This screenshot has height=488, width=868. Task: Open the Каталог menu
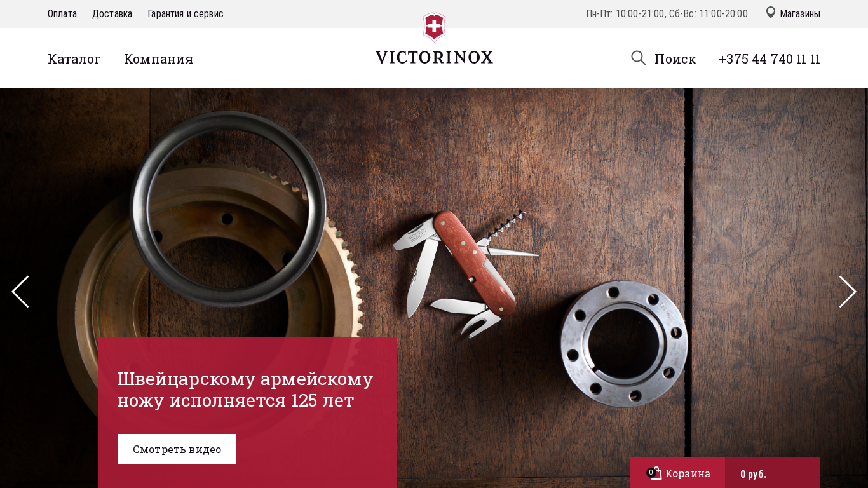point(74,59)
